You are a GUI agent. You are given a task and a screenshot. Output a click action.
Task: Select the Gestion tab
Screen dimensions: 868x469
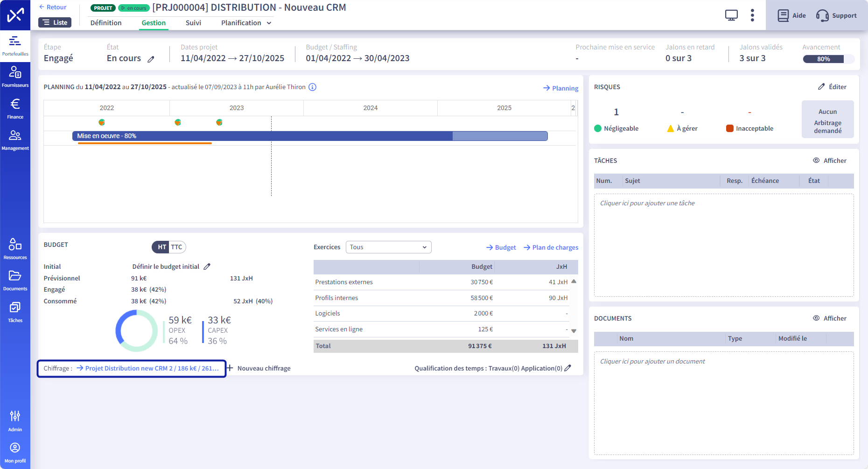pyautogui.click(x=154, y=23)
